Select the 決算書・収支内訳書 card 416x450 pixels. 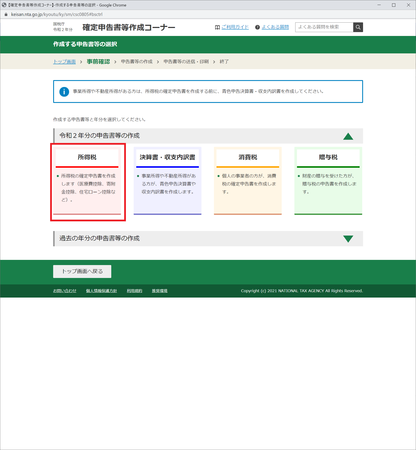pyautogui.click(x=168, y=181)
